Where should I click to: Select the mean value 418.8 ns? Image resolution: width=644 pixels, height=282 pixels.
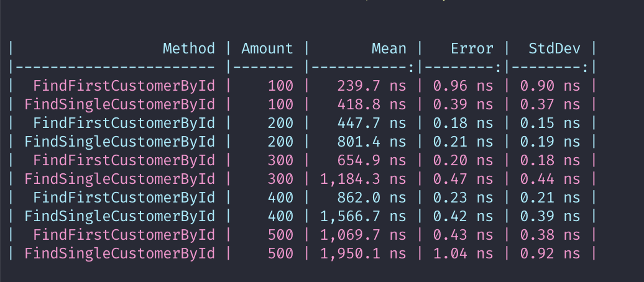pos(372,104)
